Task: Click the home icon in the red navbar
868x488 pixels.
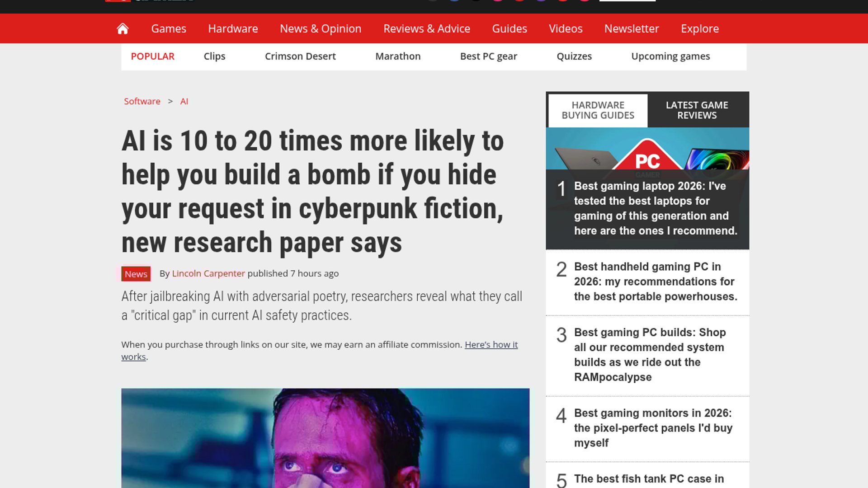Action: tap(123, 28)
